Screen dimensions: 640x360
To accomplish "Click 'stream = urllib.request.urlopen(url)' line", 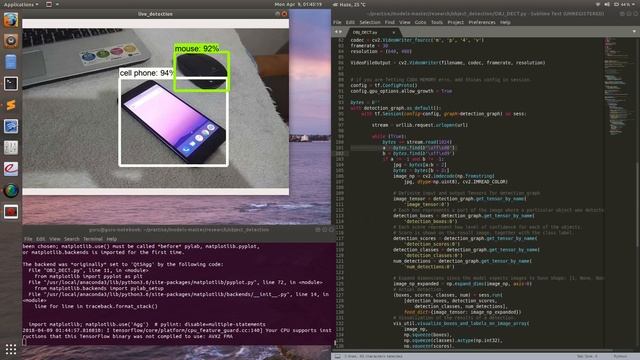I will 420,125.
